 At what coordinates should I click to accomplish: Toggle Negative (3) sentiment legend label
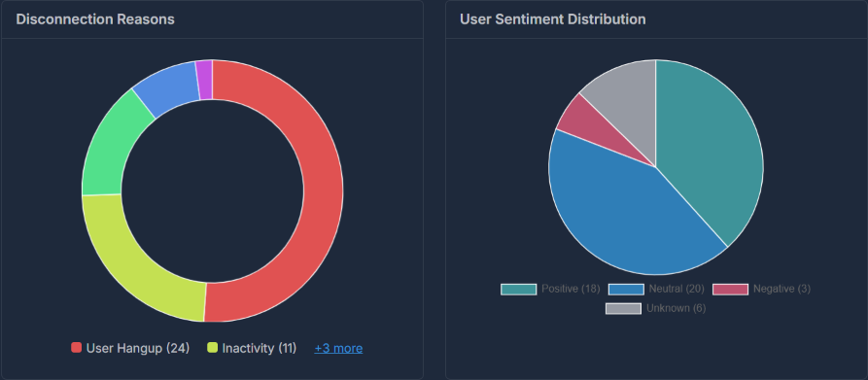[781, 289]
